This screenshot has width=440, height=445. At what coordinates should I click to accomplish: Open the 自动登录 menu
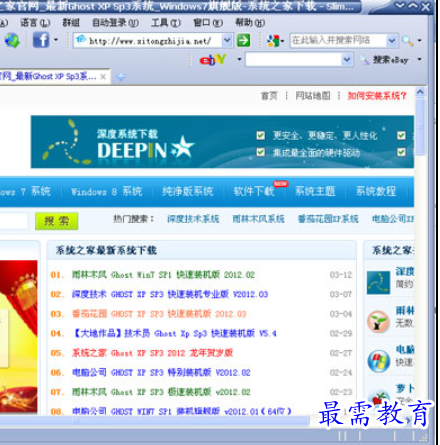[x=115, y=23]
